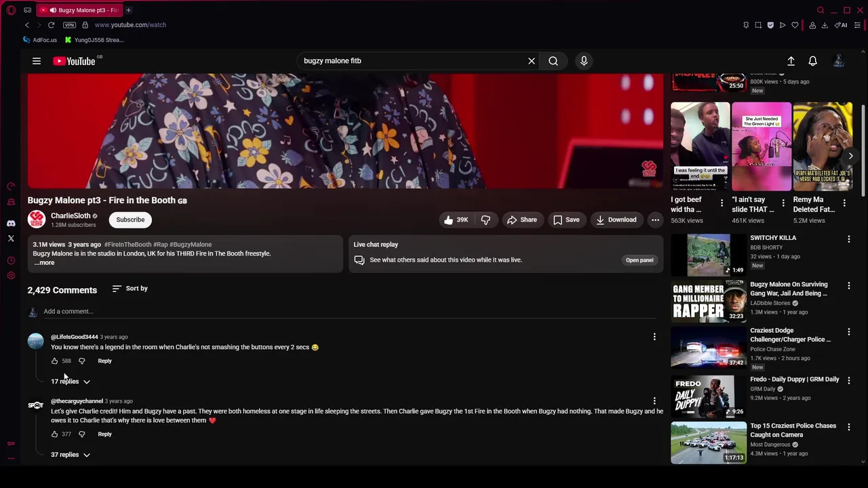Open the SWITCHY KILLA video thumbnail

coord(709,255)
